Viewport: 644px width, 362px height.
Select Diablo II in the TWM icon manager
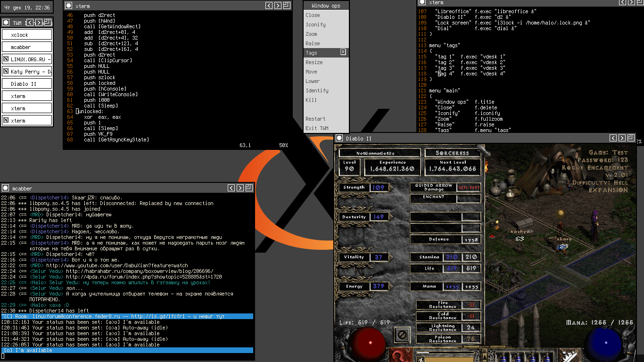coord(27,84)
